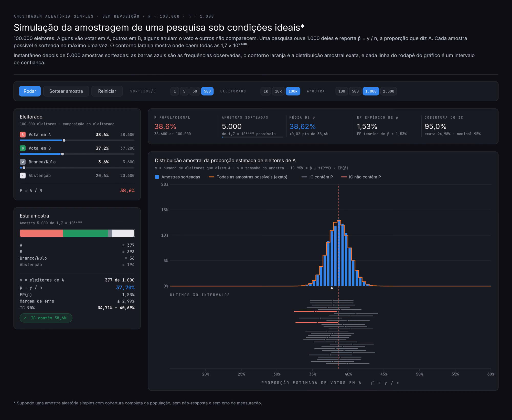
Task: Click the média de p̂ value 38,62%
Action: 303,127
